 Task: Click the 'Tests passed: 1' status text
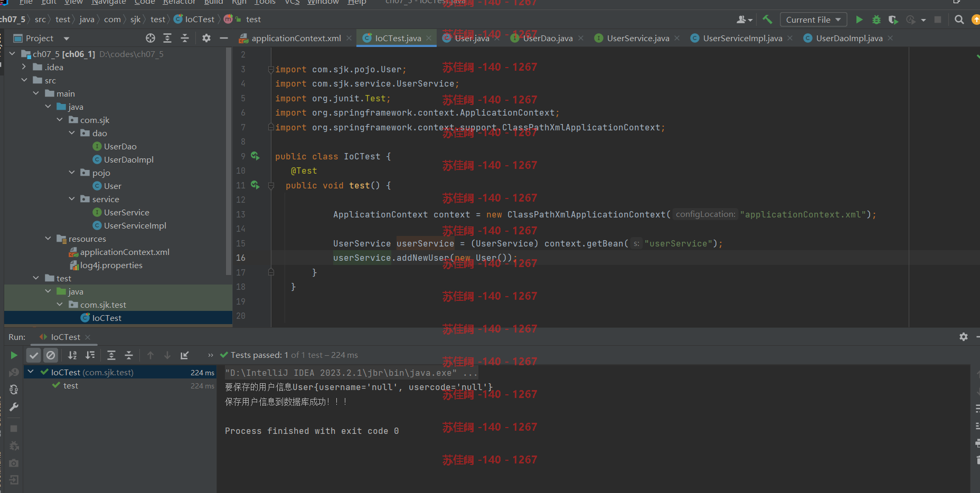click(x=259, y=355)
